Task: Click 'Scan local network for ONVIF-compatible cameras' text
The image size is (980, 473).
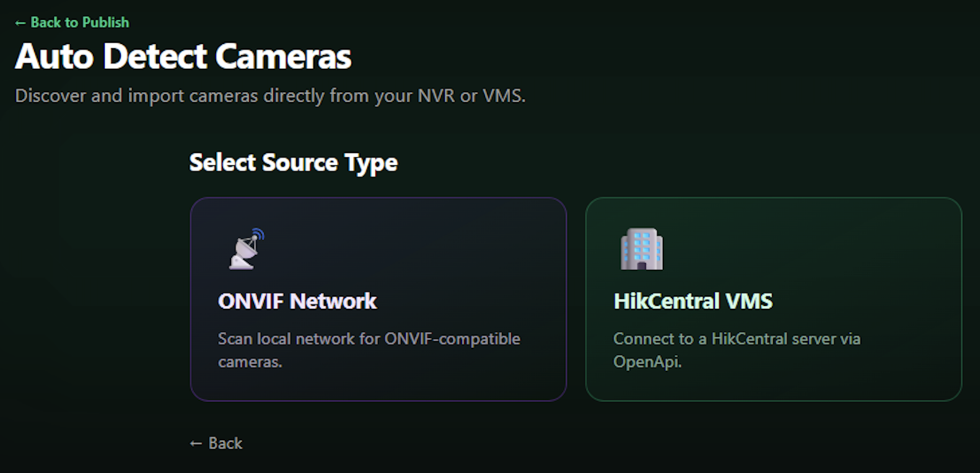Action: (x=369, y=350)
